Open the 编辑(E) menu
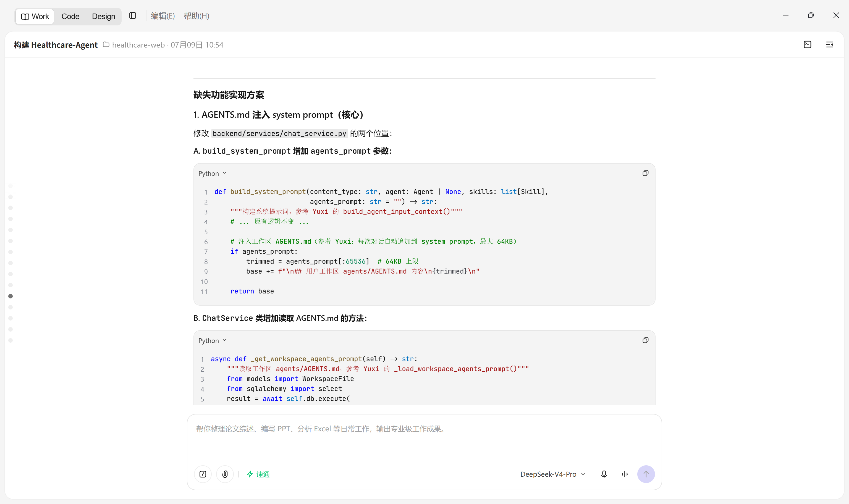The width and height of the screenshot is (849, 504). coord(163,16)
